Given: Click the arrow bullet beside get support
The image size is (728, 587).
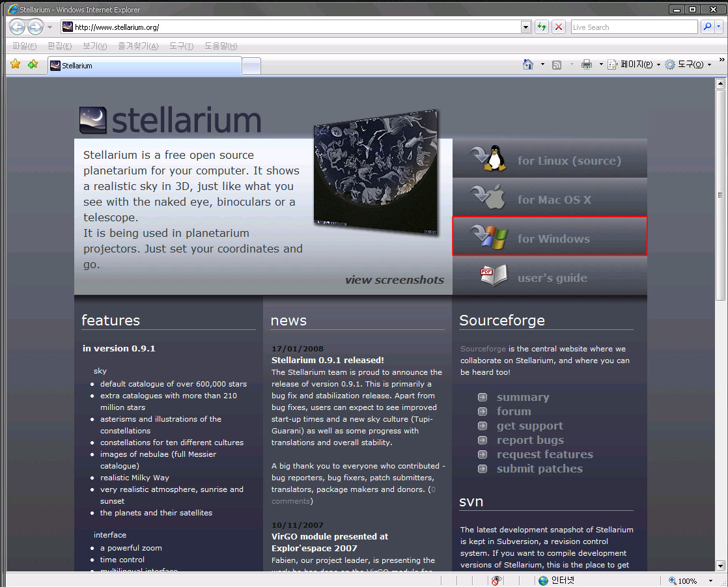Looking at the screenshot, I should (x=483, y=426).
